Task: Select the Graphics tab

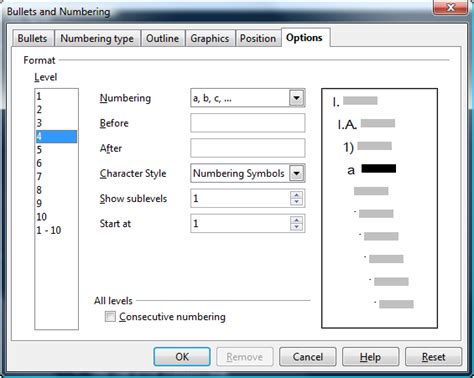Action: (210, 38)
